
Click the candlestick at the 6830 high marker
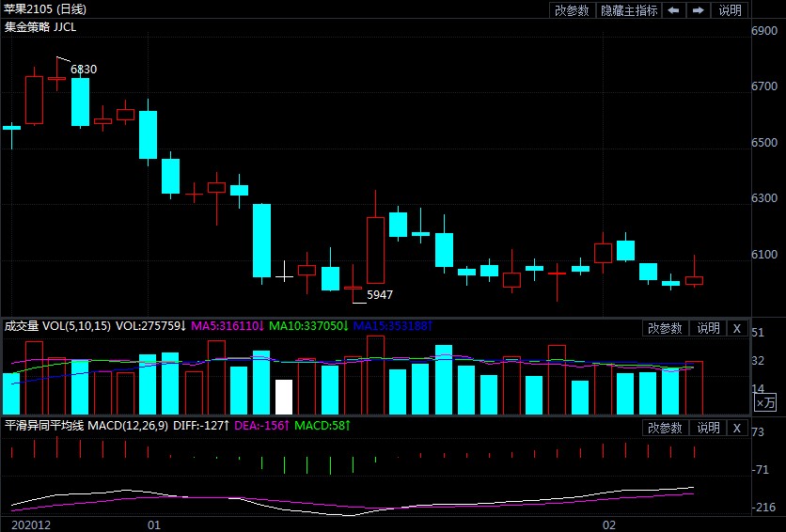click(x=57, y=79)
